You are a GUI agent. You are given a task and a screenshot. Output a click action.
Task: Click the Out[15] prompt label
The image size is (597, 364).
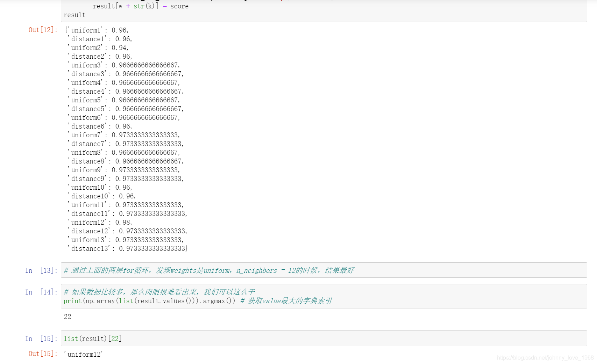click(x=43, y=354)
